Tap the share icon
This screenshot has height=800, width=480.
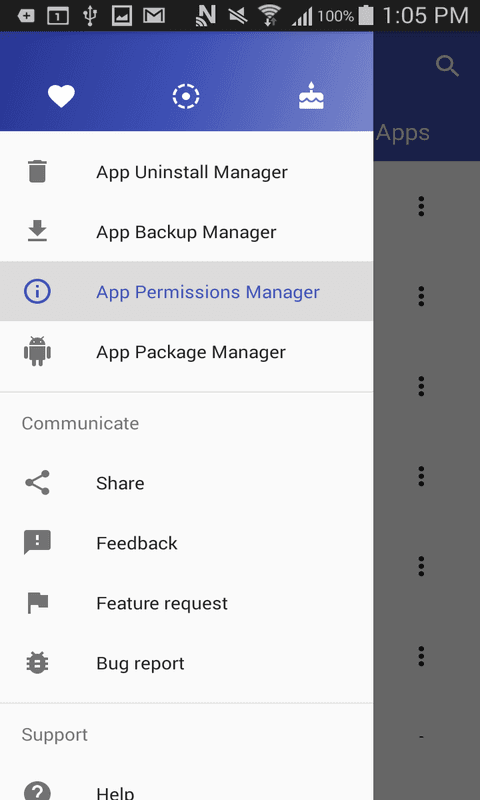[x=37, y=483]
